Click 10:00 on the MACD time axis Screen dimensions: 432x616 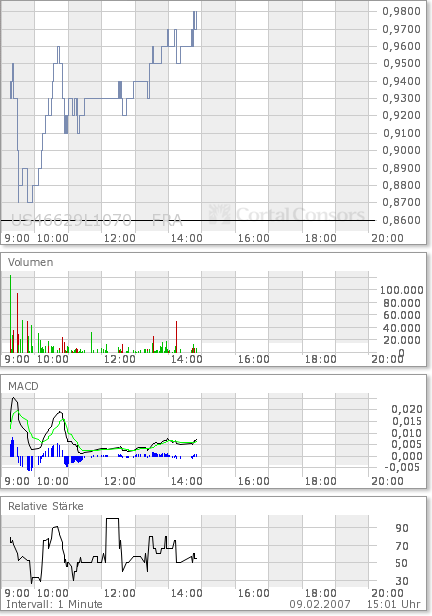[53, 481]
